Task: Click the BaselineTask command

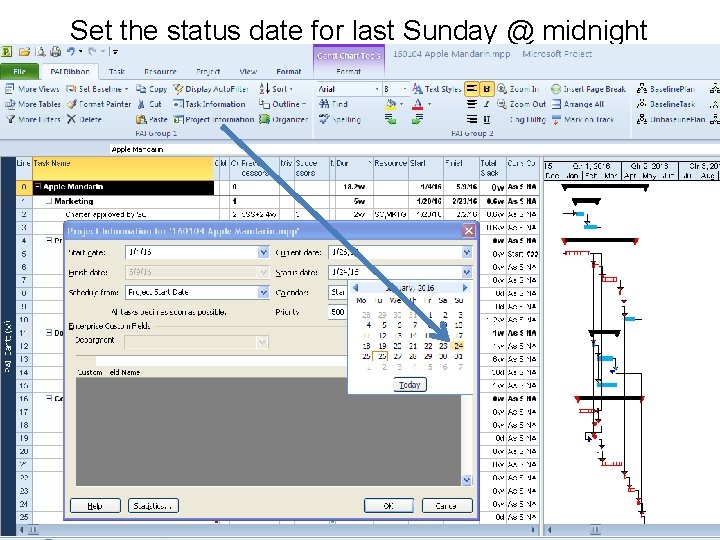Action: click(666, 104)
